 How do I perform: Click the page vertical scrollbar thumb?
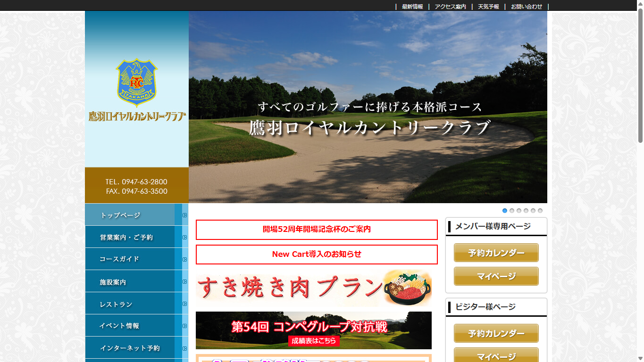click(640, 75)
